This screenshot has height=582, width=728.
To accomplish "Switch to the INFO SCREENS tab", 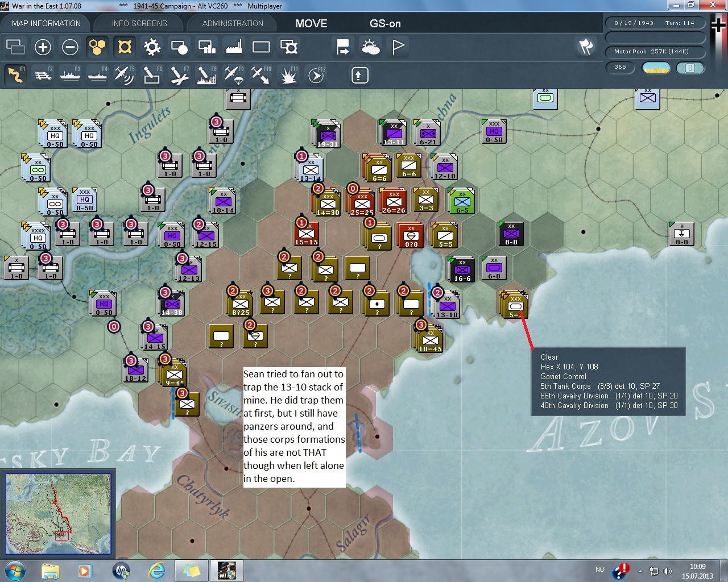I will pos(139,23).
